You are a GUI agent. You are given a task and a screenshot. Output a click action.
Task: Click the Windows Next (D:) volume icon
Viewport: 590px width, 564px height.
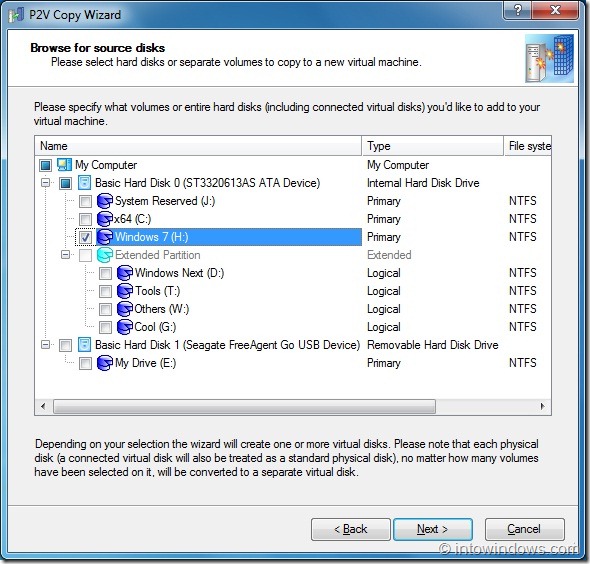click(125, 273)
